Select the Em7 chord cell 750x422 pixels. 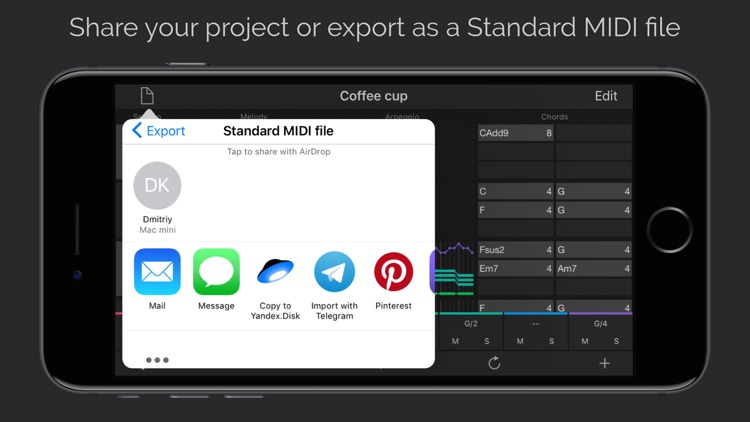pos(516,268)
